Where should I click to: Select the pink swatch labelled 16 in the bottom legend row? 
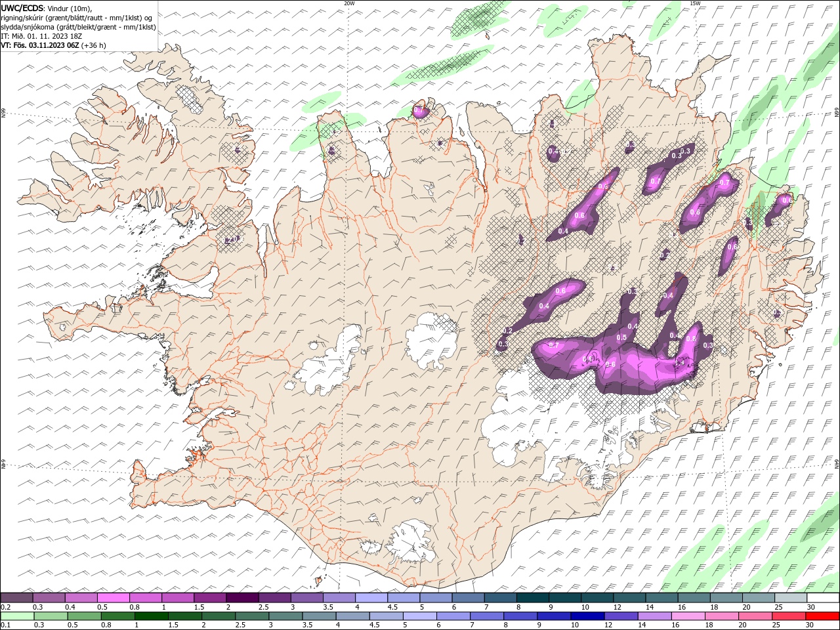688,616
